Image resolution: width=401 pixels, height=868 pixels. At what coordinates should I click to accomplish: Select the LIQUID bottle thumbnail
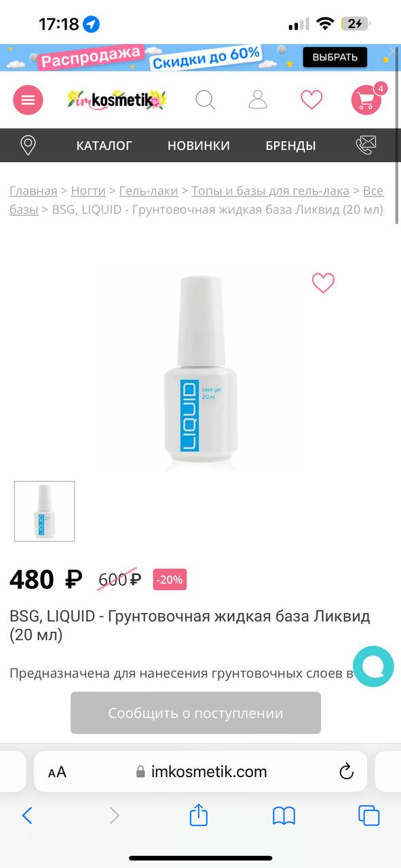(x=45, y=511)
